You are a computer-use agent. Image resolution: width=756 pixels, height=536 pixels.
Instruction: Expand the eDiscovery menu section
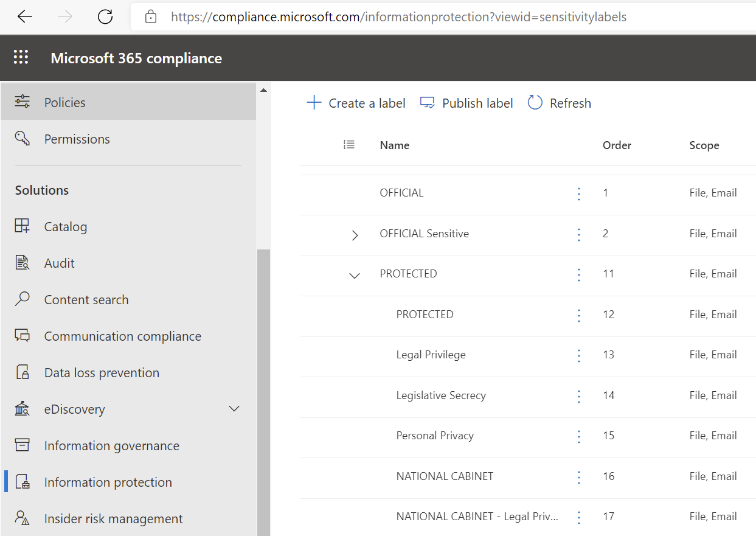coord(234,409)
